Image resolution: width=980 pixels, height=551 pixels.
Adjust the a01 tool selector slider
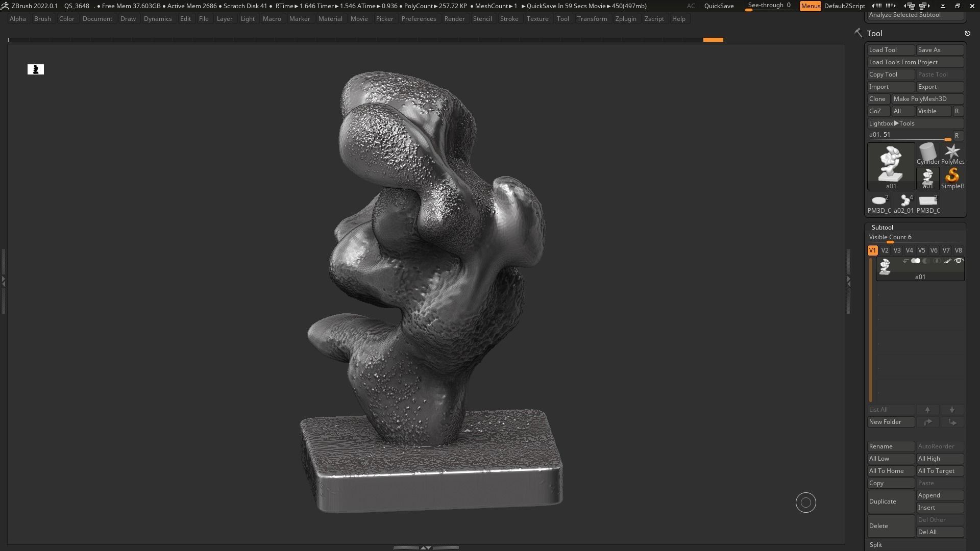910,136
